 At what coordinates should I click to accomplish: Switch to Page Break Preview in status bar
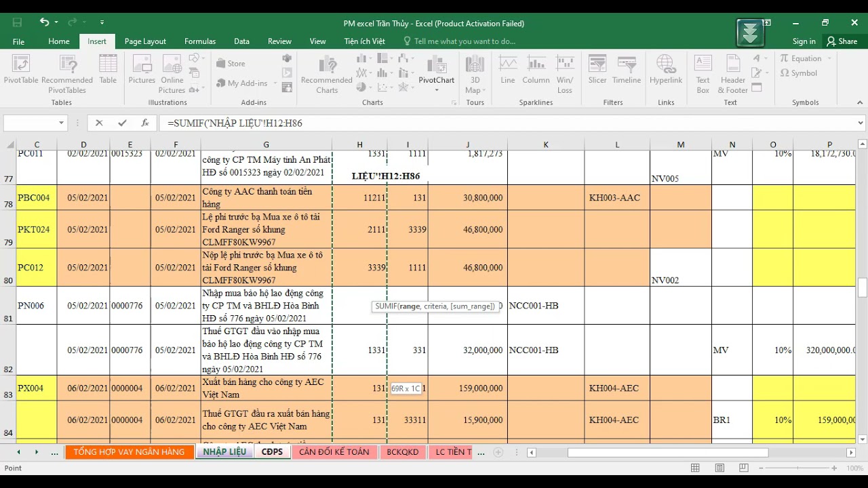744,468
